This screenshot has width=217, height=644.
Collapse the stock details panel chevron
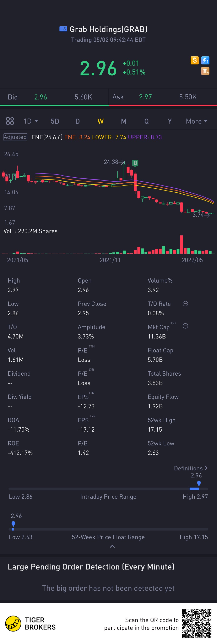(x=112, y=546)
